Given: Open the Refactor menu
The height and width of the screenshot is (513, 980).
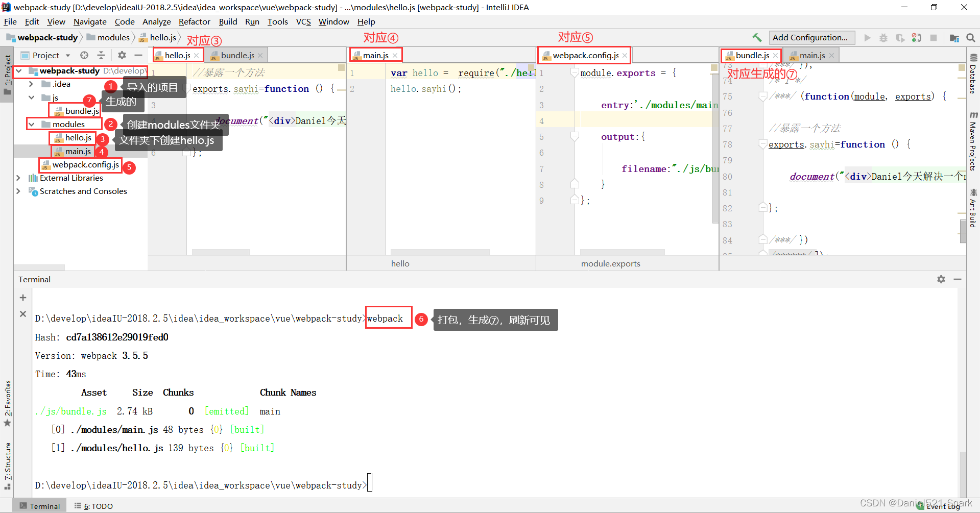Looking at the screenshot, I should pos(194,21).
